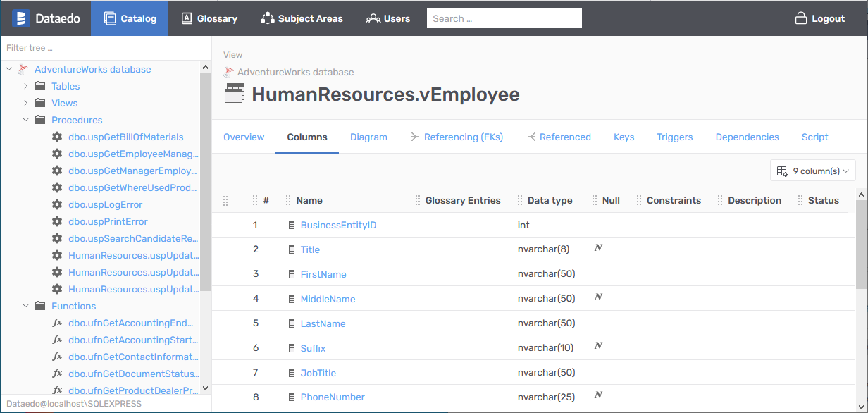Click the gear icon beside dbo.uspGetBillOfMaterials
This screenshot has width=868, height=413.
tap(57, 137)
